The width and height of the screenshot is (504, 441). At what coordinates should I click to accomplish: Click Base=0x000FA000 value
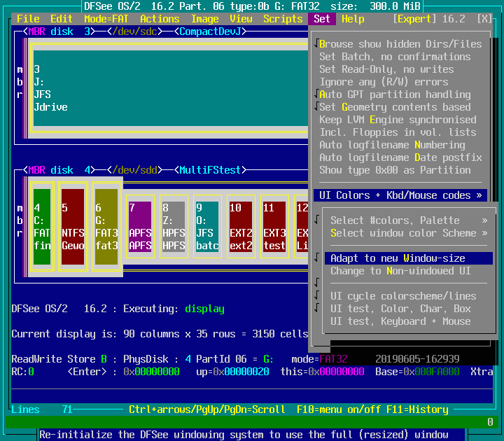417,372
